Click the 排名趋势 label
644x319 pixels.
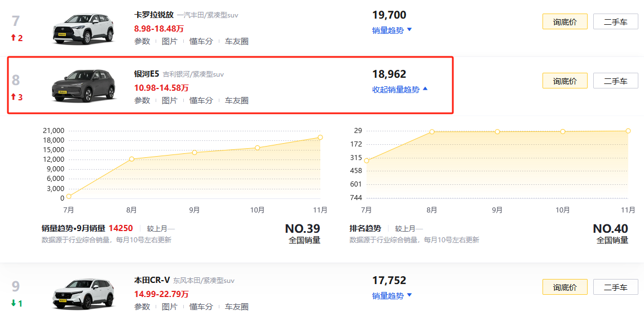(365, 228)
